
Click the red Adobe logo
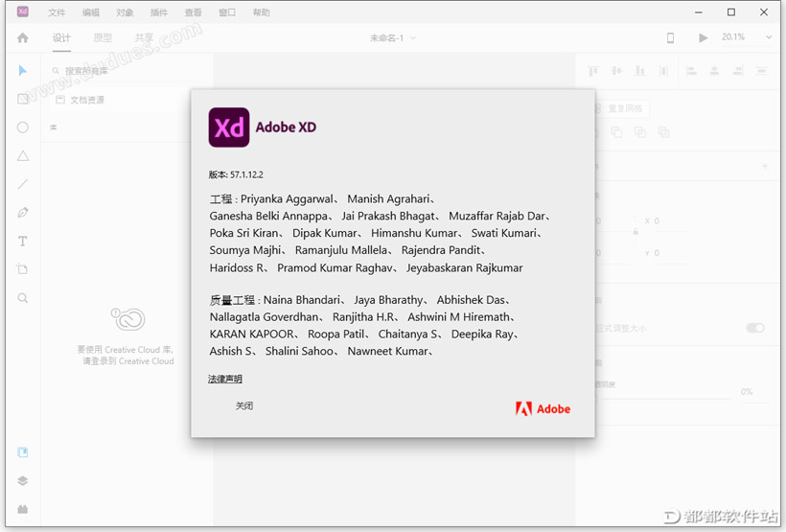[x=543, y=409]
